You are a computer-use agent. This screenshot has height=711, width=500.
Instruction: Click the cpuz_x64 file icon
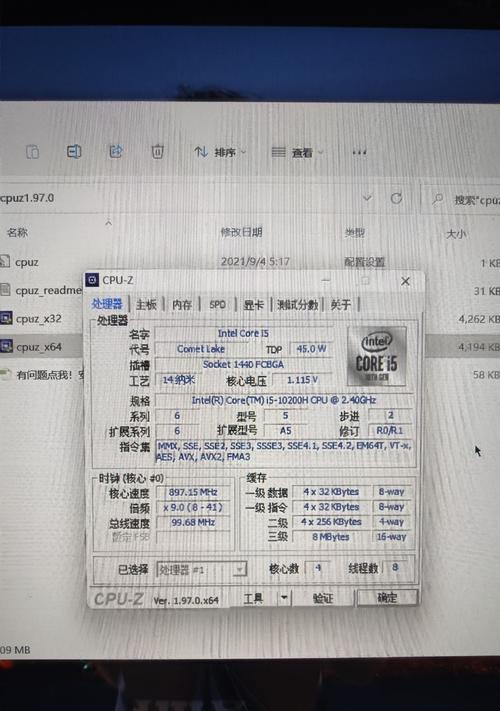click(6, 347)
